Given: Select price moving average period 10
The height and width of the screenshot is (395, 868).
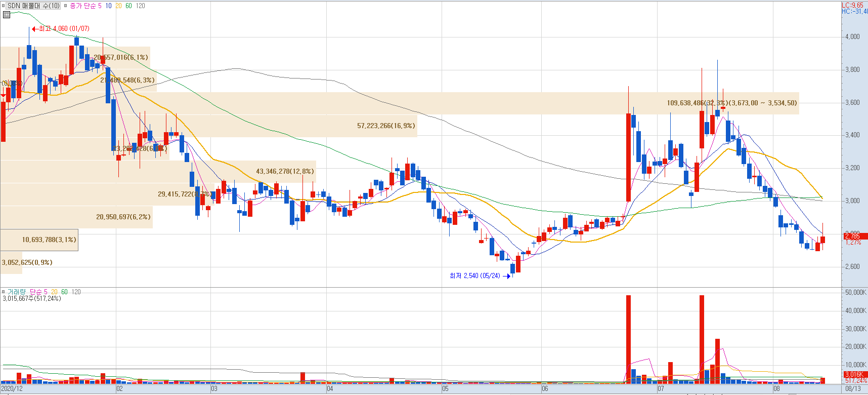Looking at the screenshot, I should [x=108, y=6].
